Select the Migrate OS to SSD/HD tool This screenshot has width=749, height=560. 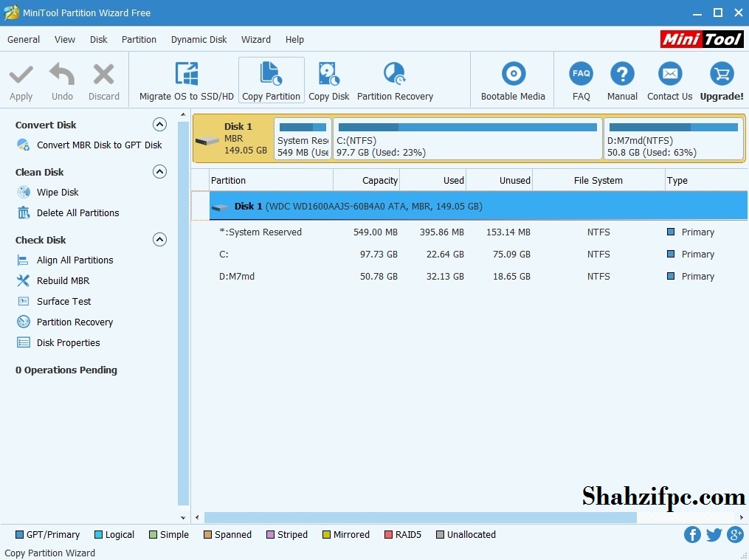pos(185,80)
